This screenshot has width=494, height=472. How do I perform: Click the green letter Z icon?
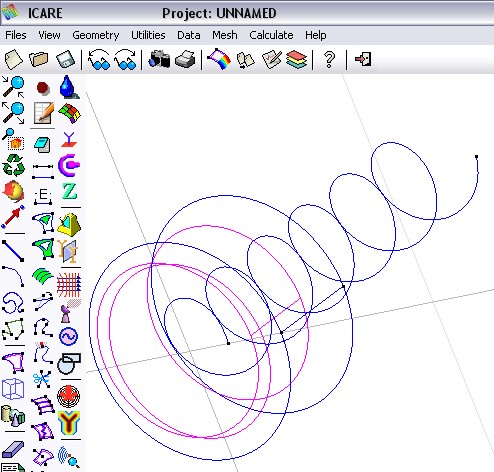pos(70,191)
